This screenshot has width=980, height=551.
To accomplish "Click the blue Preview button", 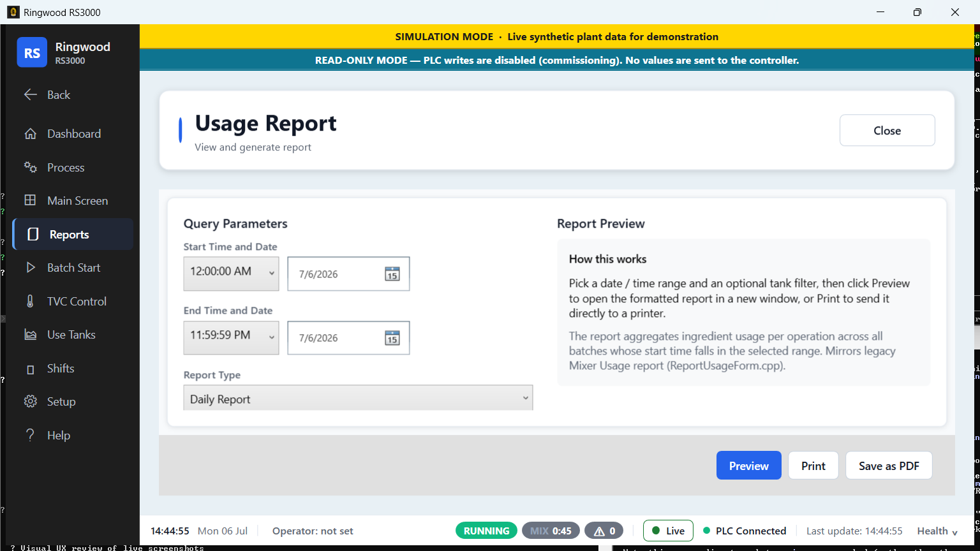I will [748, 466].
